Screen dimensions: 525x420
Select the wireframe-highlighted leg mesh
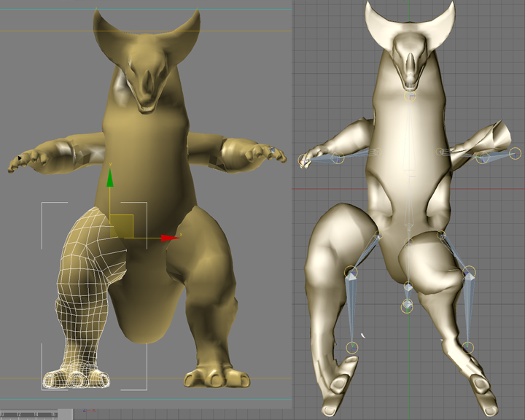coord(84,298)
